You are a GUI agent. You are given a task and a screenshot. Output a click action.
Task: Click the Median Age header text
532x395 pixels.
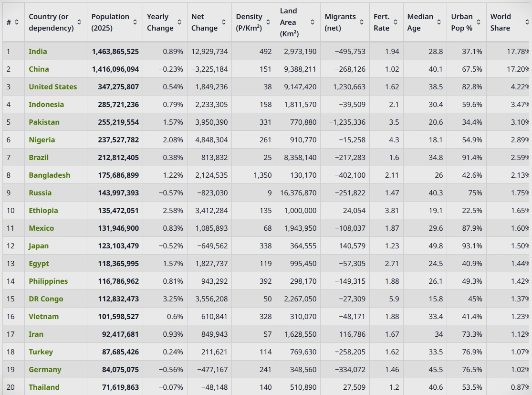420,22
